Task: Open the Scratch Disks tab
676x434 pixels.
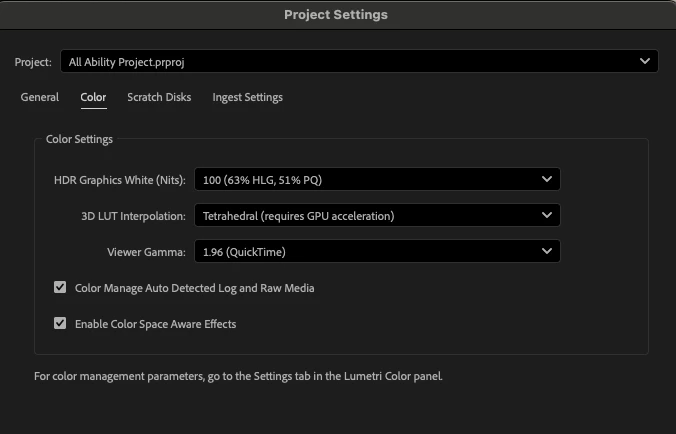Action: (159, 97)
